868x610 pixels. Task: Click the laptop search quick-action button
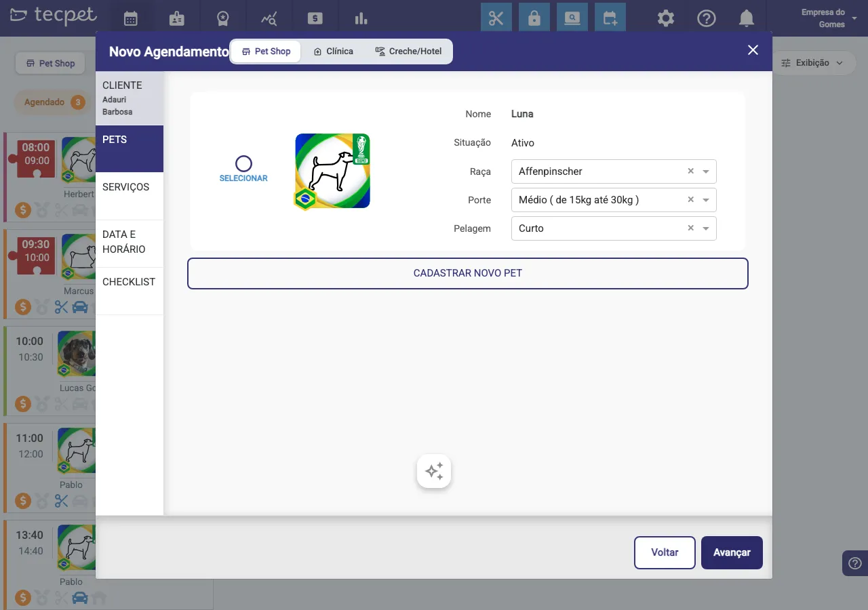(572, 18)
